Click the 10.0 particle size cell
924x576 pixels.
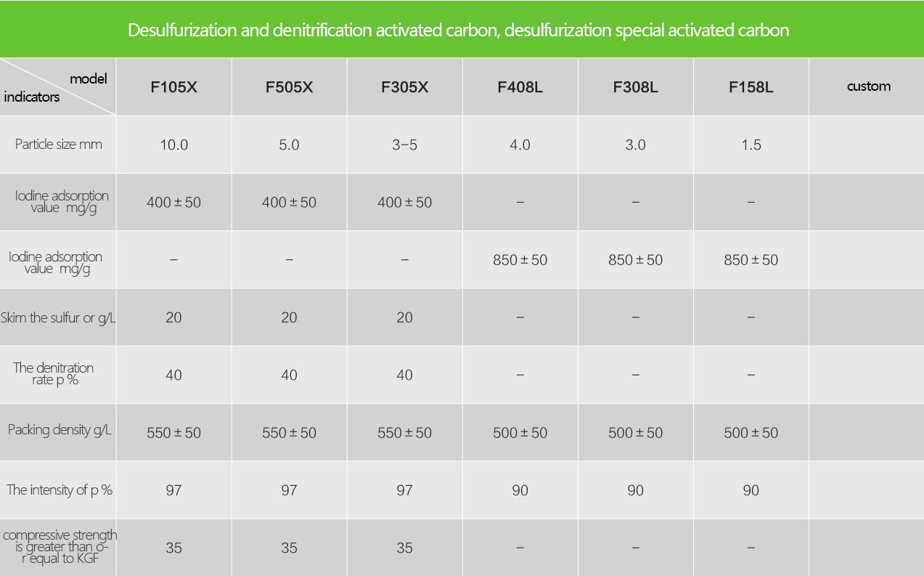point(173,145)
